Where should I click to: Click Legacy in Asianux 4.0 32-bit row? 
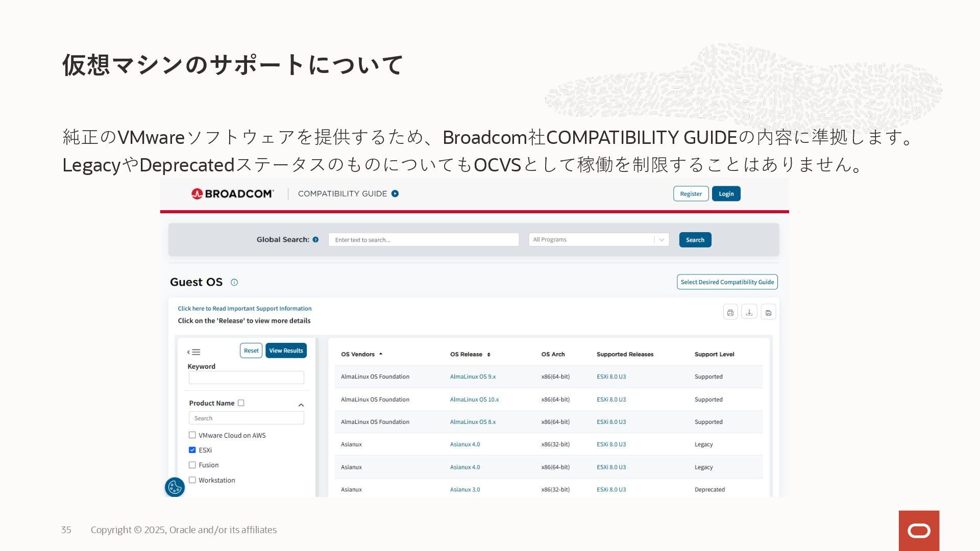point(703,444)
